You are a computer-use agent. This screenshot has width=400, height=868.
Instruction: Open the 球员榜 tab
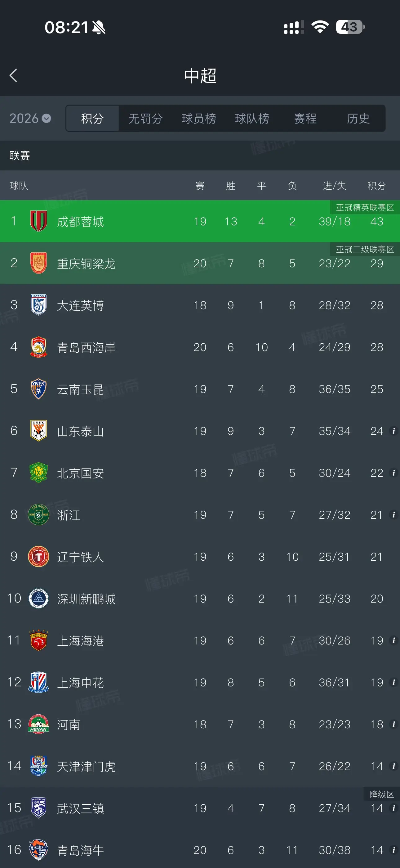199,118
